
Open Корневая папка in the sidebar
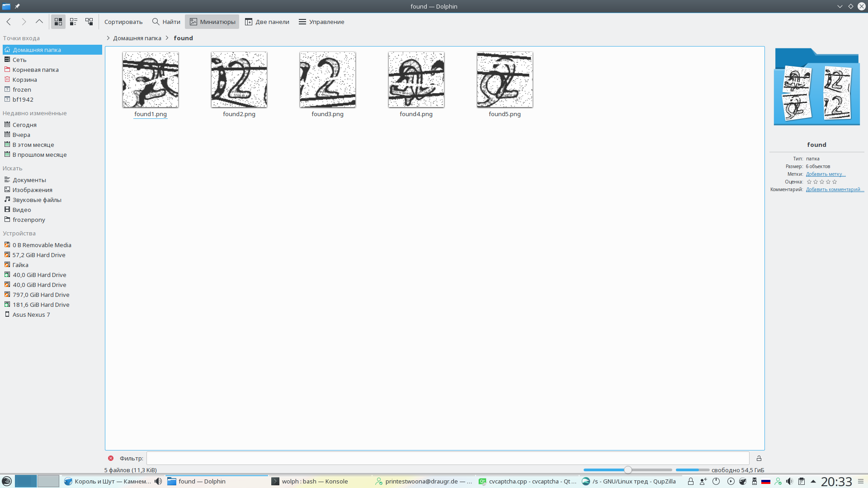[52, 70]
